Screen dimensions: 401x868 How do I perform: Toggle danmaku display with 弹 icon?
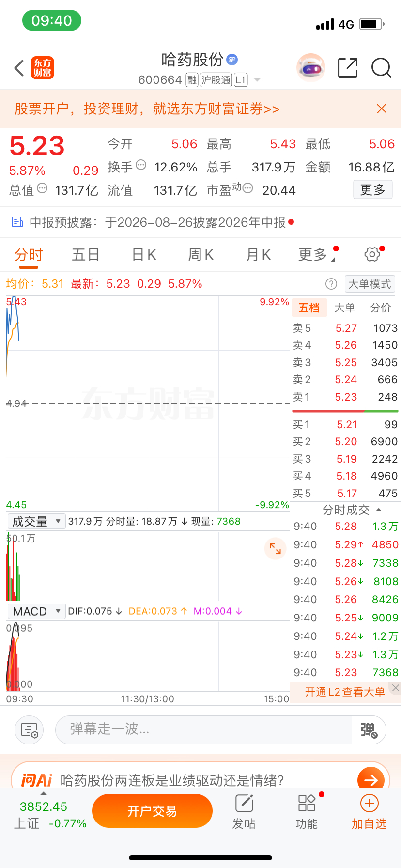click(369, 730)
